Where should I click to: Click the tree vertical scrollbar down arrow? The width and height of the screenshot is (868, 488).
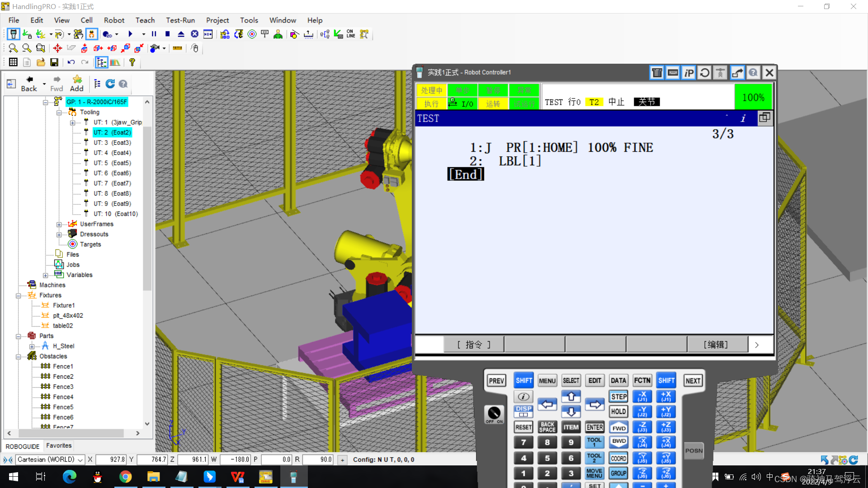147,423
